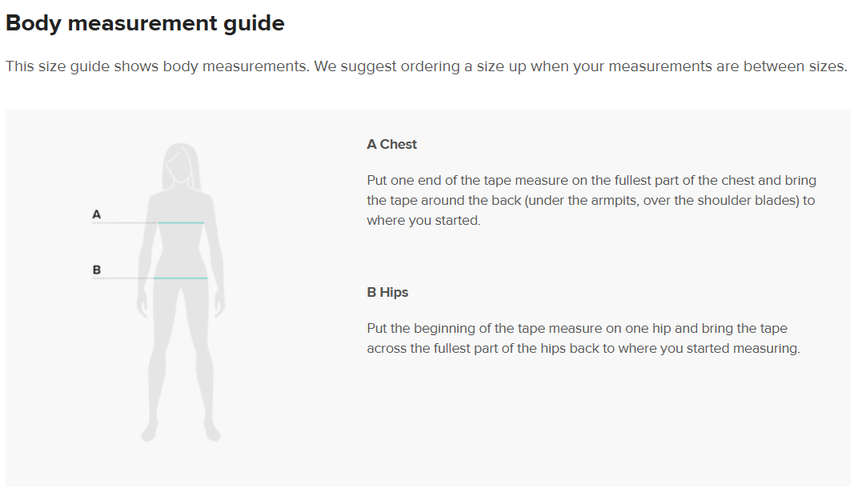
Task: Click the chest measuring instructions paragraph
Action: coord(591,200)
